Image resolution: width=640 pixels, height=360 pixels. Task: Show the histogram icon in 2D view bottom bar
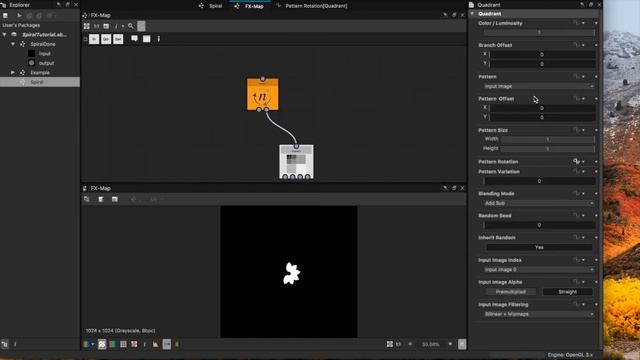(x=156, y=344)
